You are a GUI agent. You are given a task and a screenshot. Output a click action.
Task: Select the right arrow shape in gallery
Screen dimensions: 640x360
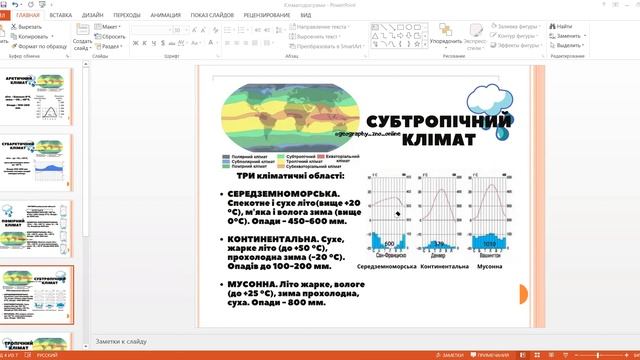[x=400, y=36]
